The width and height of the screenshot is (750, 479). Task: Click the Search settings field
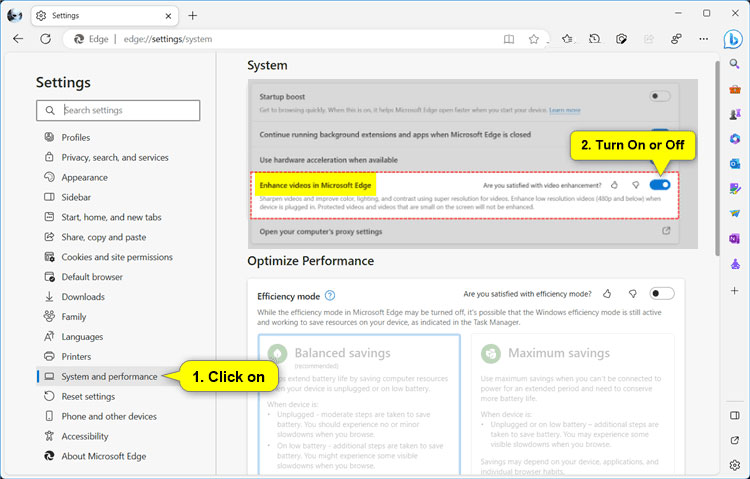(x=118, y=111)
